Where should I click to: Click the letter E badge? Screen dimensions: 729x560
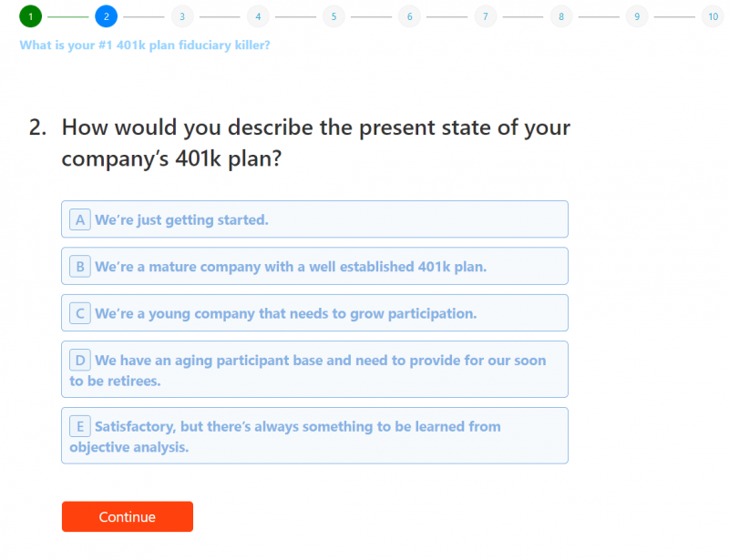point(80,426)
